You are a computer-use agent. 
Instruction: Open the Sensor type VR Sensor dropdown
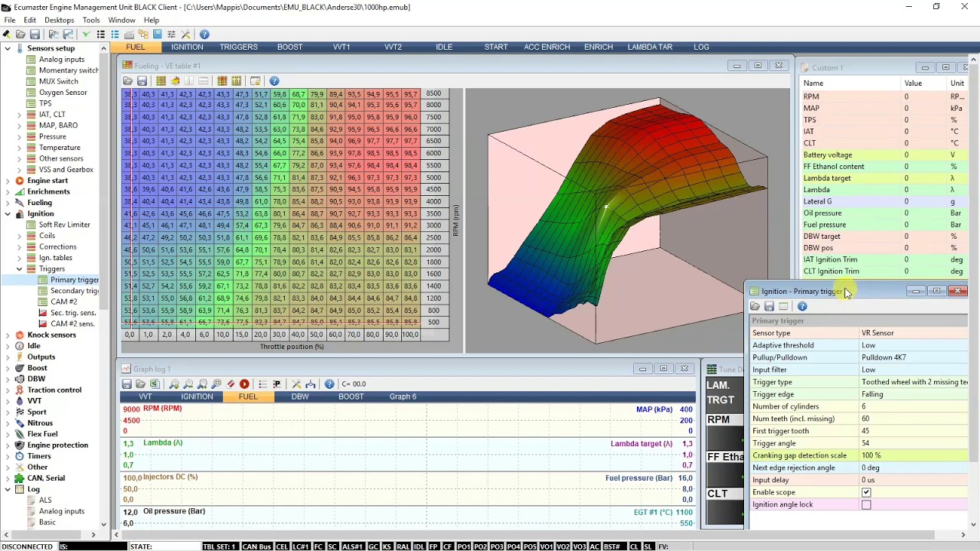[x=911, y=333]
